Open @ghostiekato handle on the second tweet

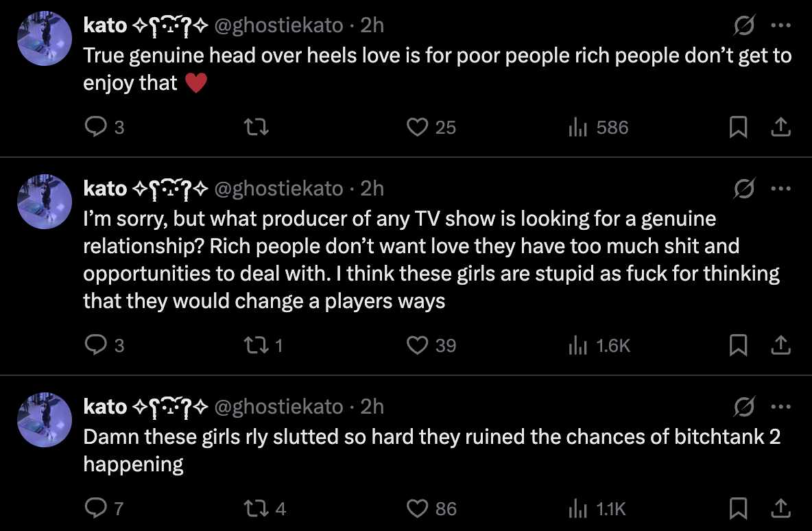click(278, 189)
